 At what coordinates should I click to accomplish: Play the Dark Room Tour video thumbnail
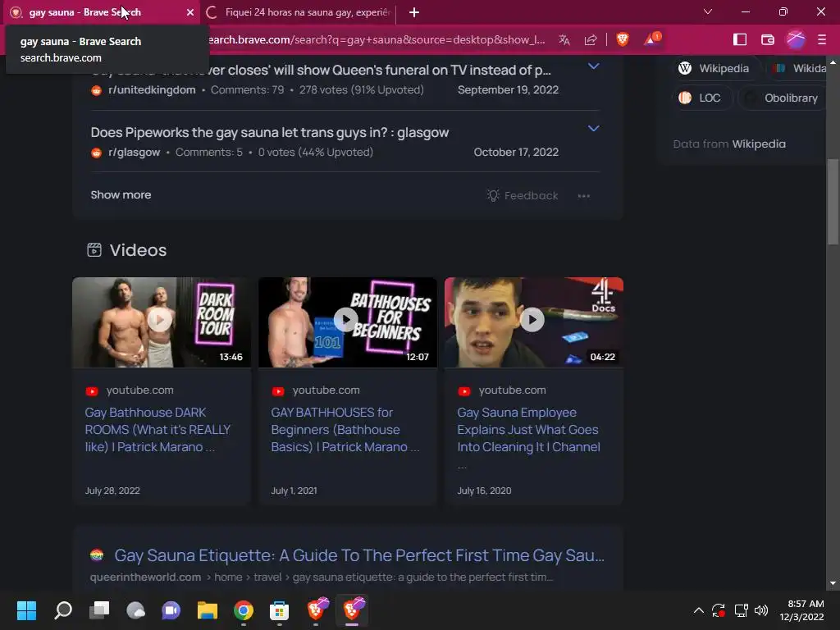[162, 322]
